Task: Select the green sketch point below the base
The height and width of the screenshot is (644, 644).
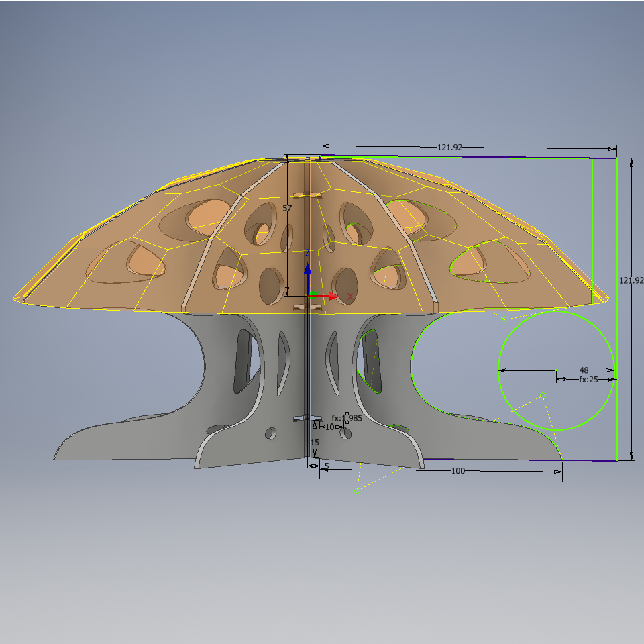Action: pos(357,490)
